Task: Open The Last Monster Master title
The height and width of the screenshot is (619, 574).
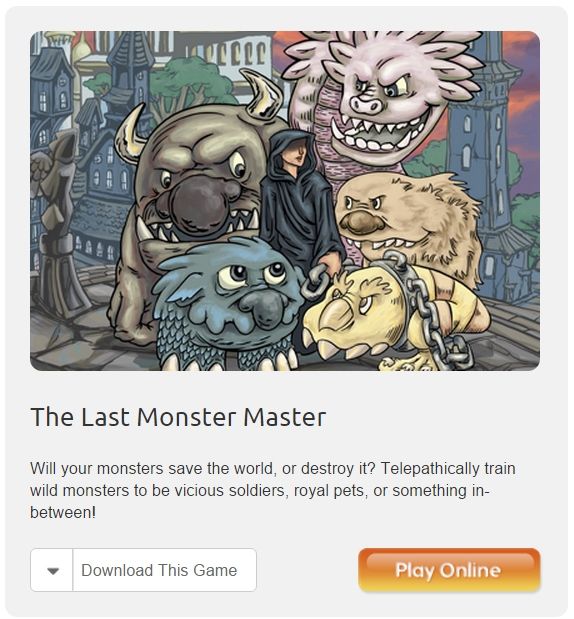Action: click(178, 417)
